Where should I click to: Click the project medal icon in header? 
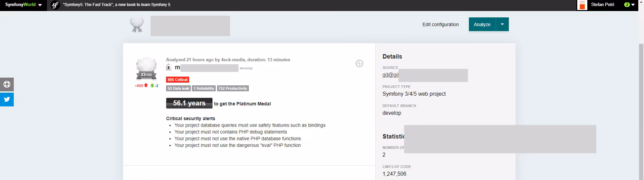coord(137,24)
